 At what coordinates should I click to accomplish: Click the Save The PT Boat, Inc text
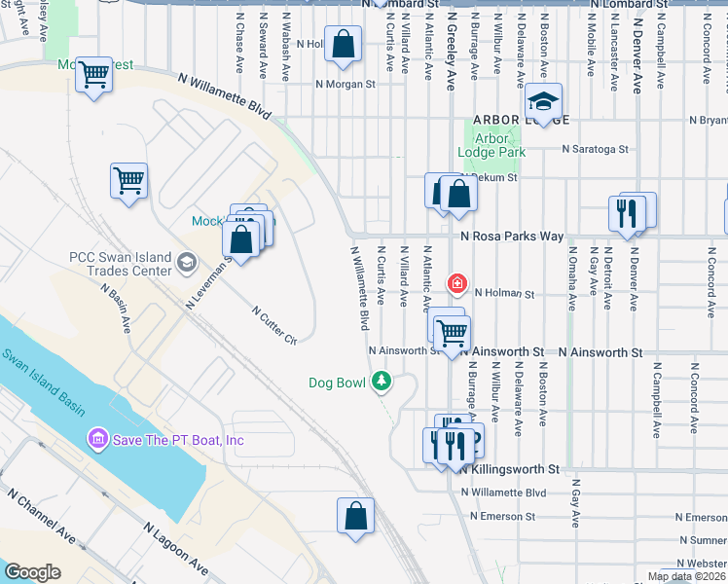[x=178, y=440]
